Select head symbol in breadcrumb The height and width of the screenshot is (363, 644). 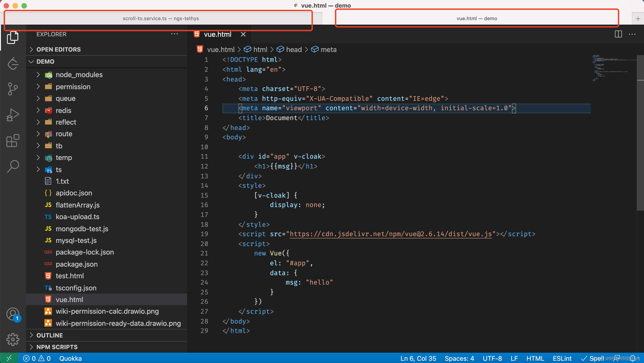tap(289, 49)
